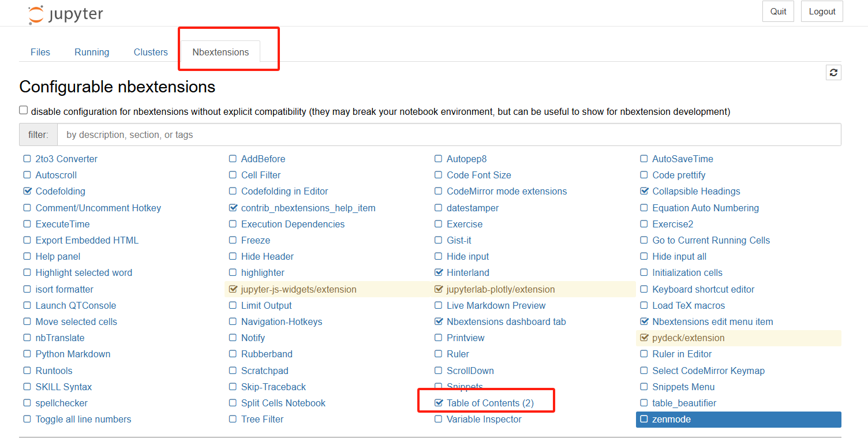The height and width of the screenshot is (445, 868).
Task: Uncheck Nbextensions edit menu item checkbox
Action: (644, 321)
